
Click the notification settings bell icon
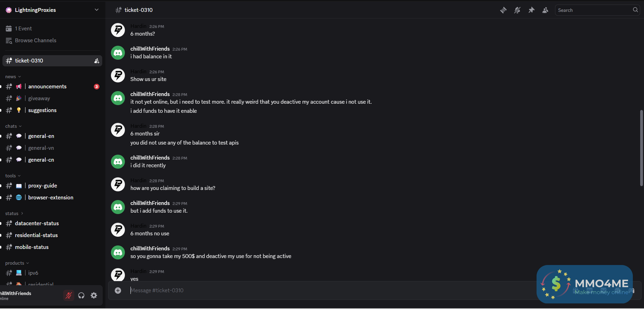(517, 10)
